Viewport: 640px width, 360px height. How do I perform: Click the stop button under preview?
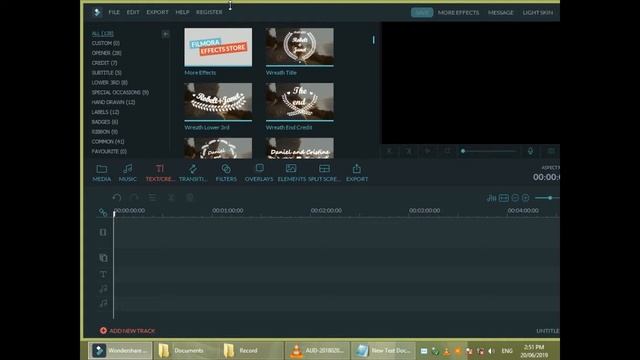pos(447,151)
